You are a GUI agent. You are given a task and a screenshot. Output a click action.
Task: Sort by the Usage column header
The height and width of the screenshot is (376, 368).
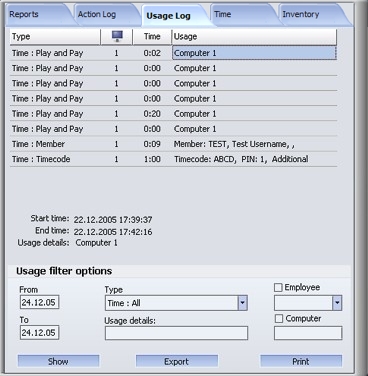254,36
